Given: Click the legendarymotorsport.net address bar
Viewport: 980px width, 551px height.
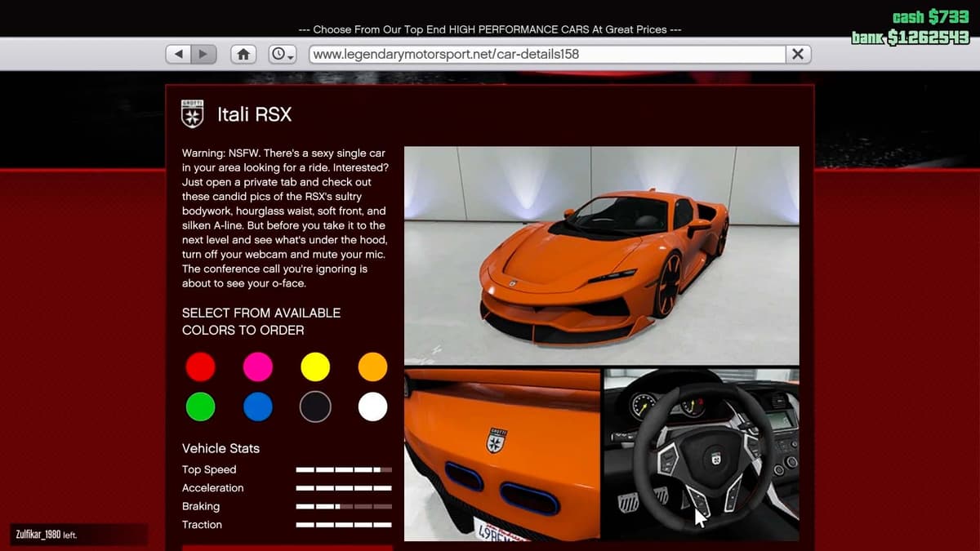Looking at the screenshot, I should click(x=546, y=54).
